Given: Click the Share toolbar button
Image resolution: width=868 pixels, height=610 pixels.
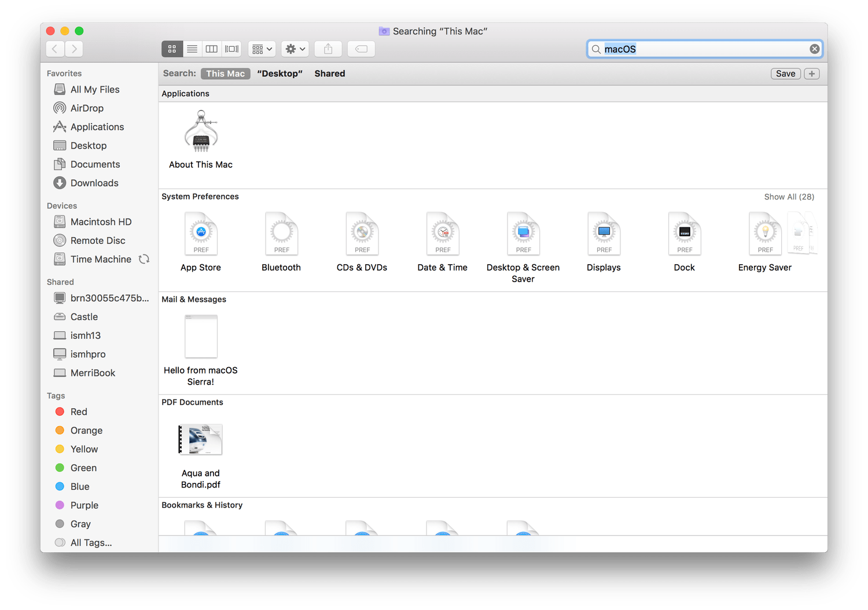Looking at the screenshot, I should (x=328, y=49).
